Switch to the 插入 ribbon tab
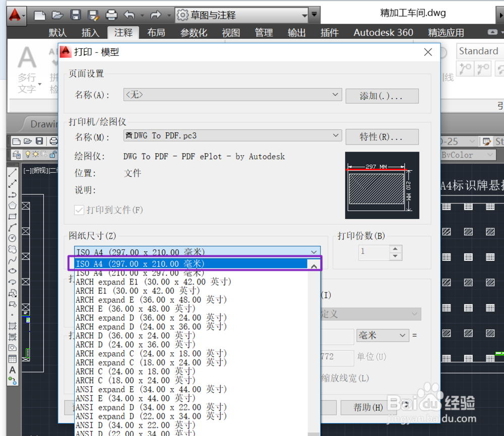 coord(90,32)
